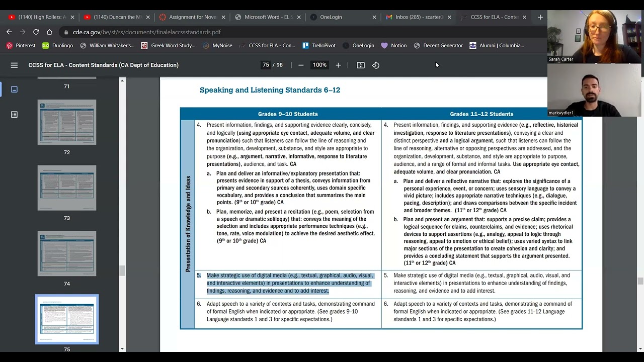Open the Notion bookmark
The image size is (644, 362).
tap(393, 45)
